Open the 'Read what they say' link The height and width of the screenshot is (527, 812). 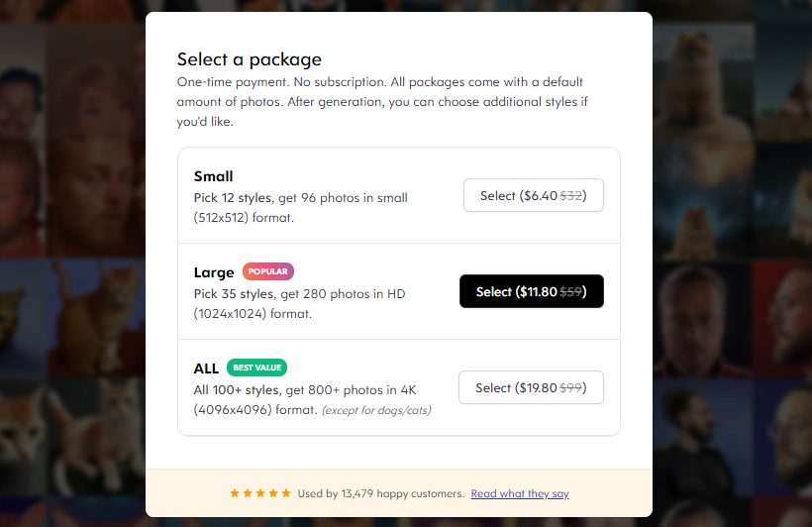pyautogui.click(x=520, y=493)
